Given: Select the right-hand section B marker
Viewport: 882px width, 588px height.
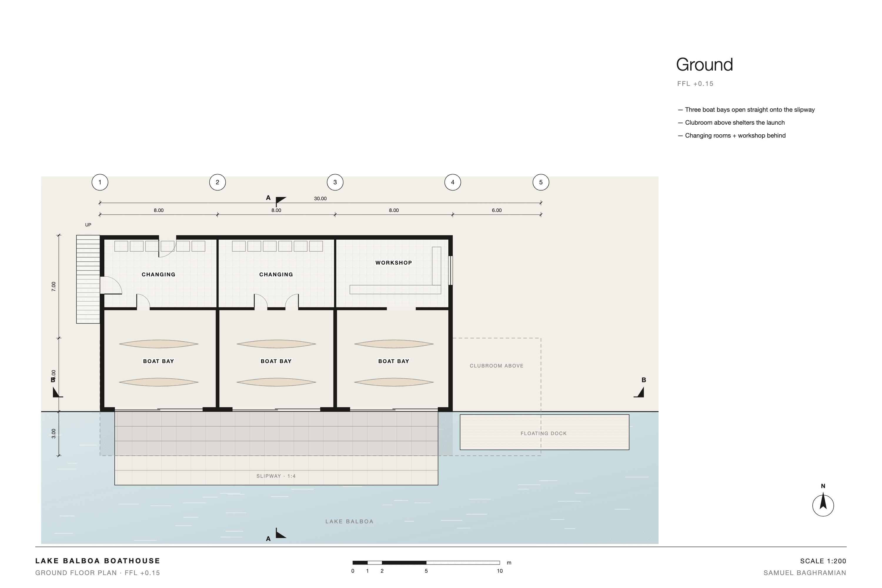Looking at the screenshot, I should [639, 392].
